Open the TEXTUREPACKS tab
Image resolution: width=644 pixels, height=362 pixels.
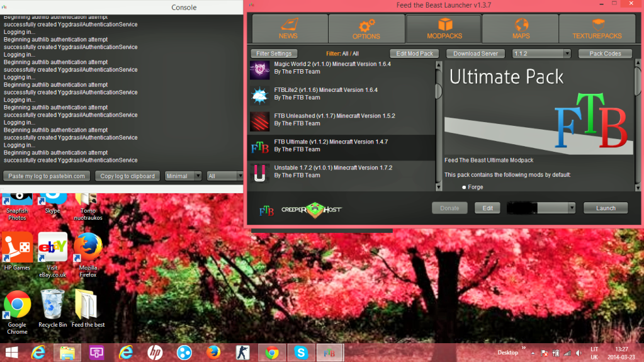597,28
